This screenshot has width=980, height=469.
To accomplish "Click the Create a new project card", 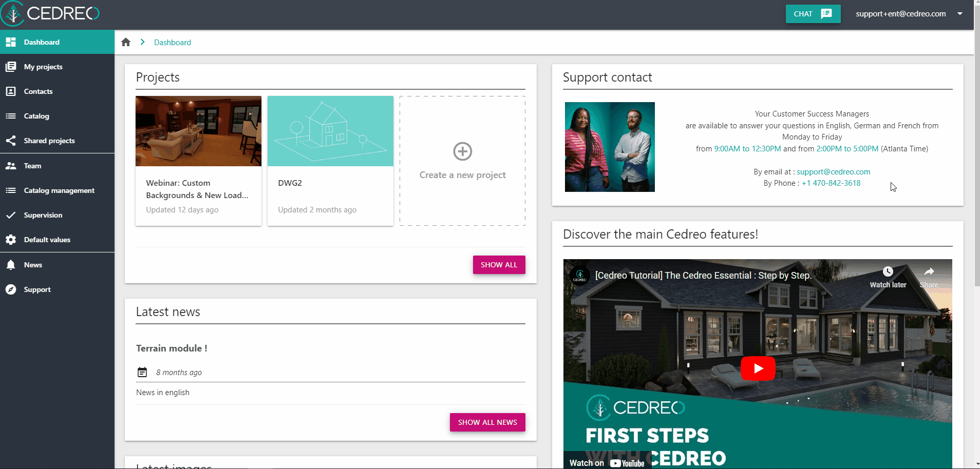I will (462, 161).
